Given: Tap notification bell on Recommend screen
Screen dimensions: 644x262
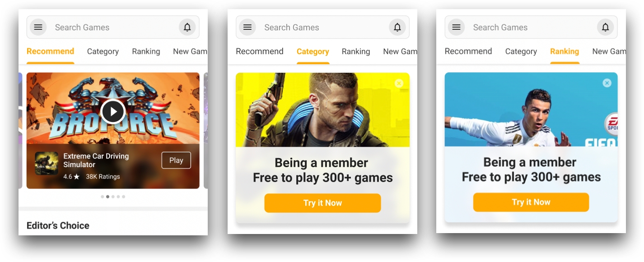Looking at the screenshot, I should (187, 27).
